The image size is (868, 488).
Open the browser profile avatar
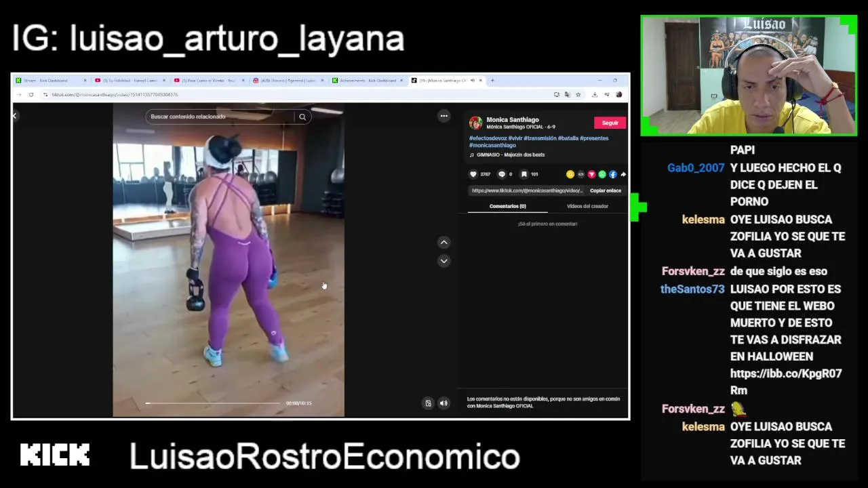(618, 95)
